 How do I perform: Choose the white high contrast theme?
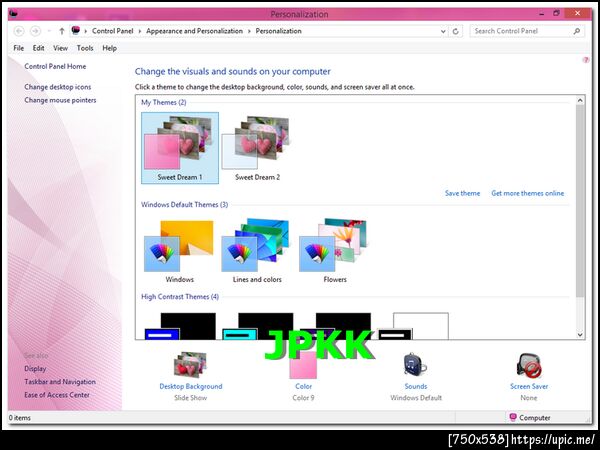click(414, 326)
